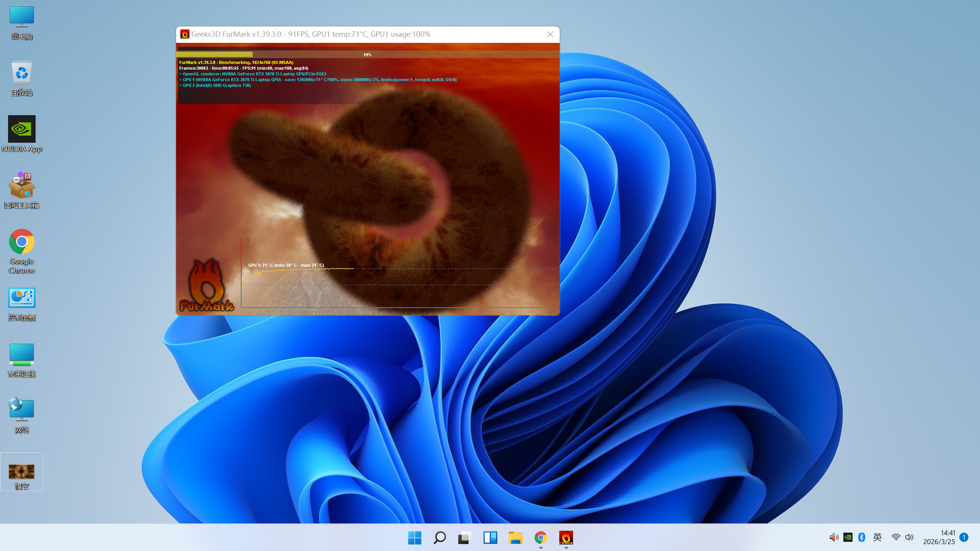Image resolution: width=980 pixels, height=551 pixels.
Task: Select the 控制面板 control panel icon
Action: pos(22,298)
